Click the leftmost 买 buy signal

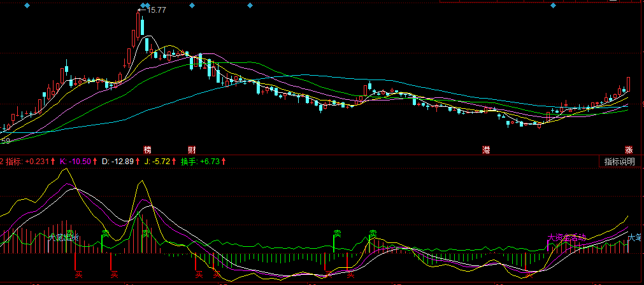[79, 274]
